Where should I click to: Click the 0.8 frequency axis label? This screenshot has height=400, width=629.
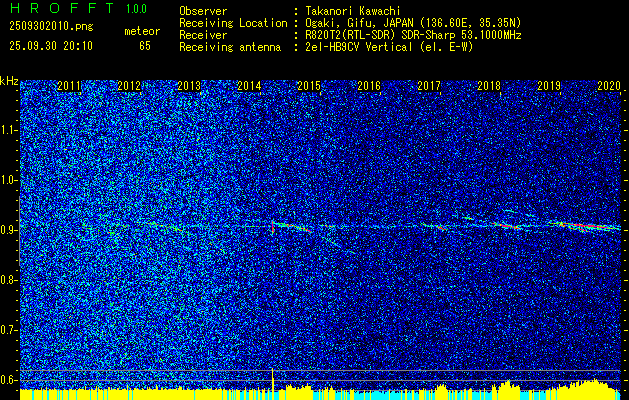click(8, 280)
